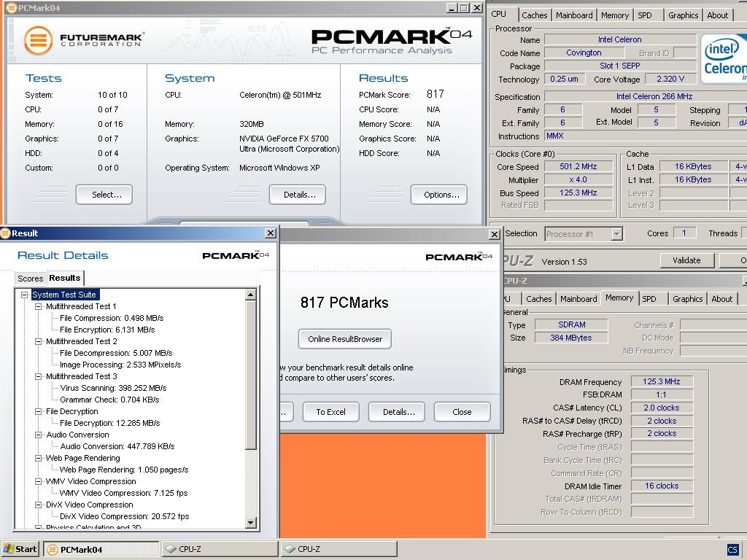Click the result tree scroll up arrow
The image size is (747, 560).
click(x=251, y=295)
